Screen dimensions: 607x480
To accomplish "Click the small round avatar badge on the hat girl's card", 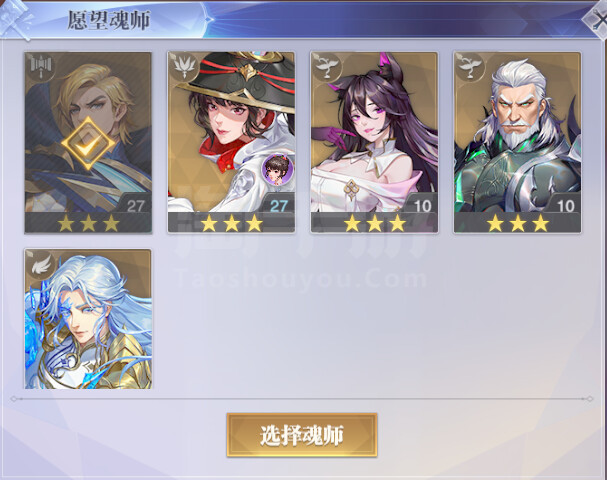I will point(278,168).
